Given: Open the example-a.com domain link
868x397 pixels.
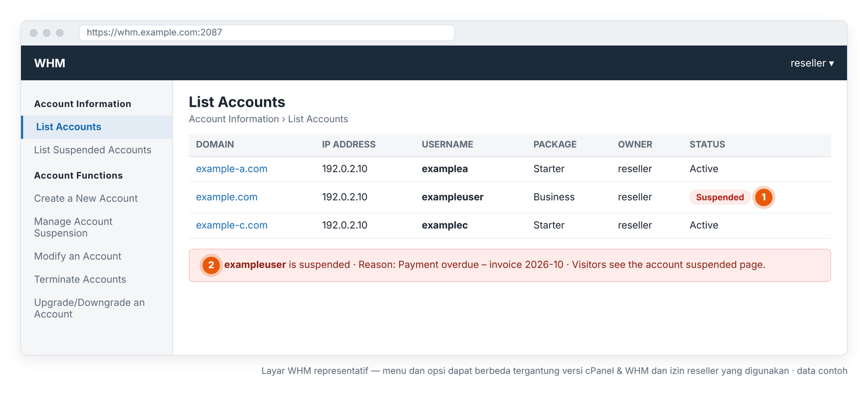Looking at the screenshot, I should pos(232,169).
